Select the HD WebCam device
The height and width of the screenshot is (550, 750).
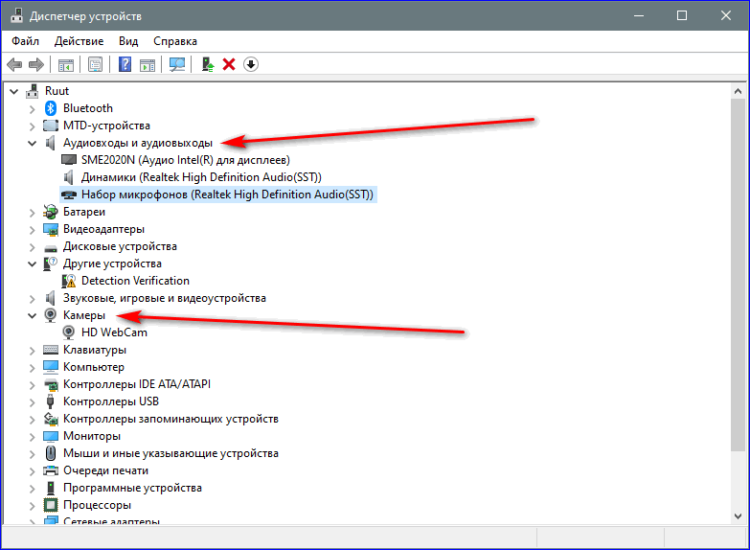point(114,332)
